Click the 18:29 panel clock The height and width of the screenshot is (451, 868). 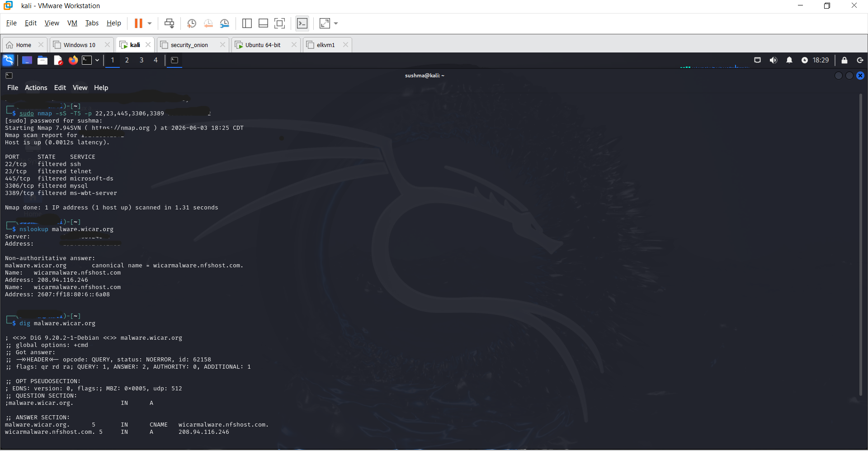tap(821, 60)
